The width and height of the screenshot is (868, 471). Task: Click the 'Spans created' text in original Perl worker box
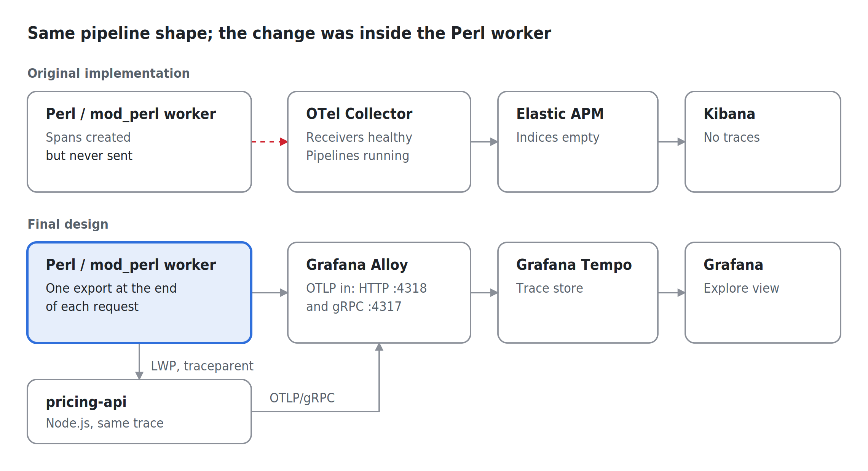point(88,137)
